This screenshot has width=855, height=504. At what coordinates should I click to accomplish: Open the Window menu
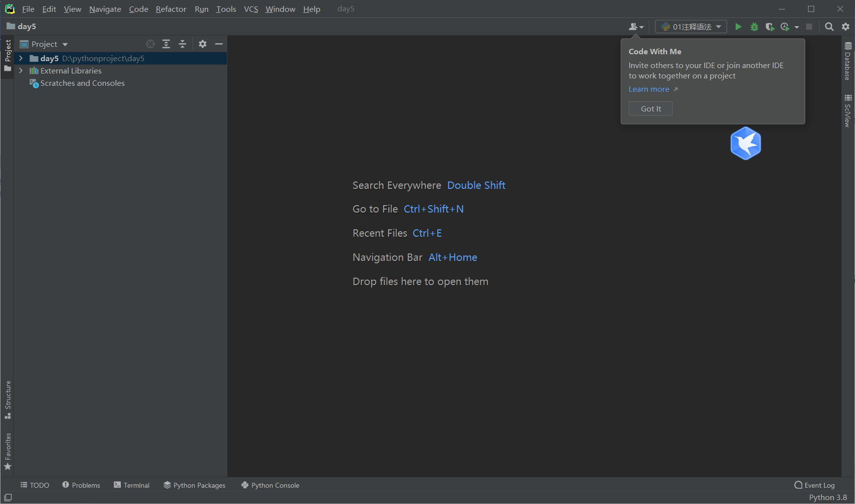click(280, 9)
